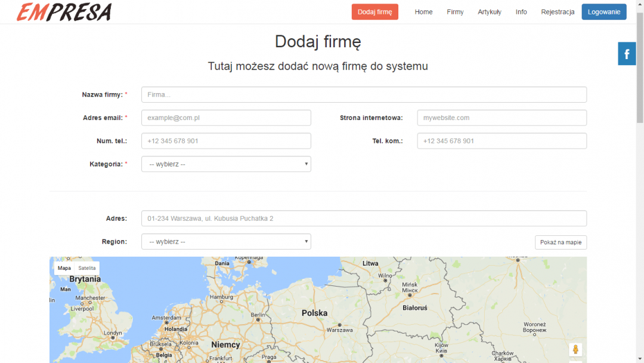The height and width of the screenshot is (363, 644).
Task: Open the Home navigation link
Action: [423, 12]
